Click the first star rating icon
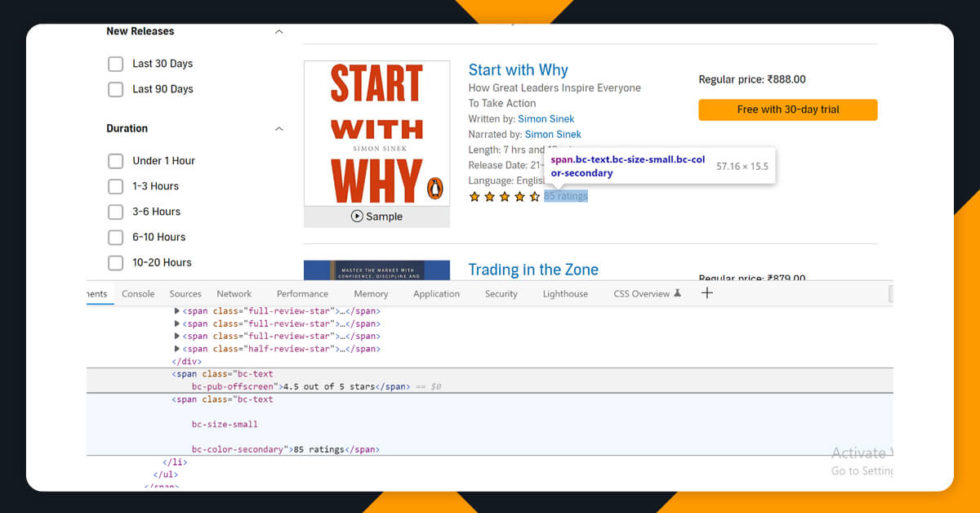980x513 pixels. coord(474,197)
